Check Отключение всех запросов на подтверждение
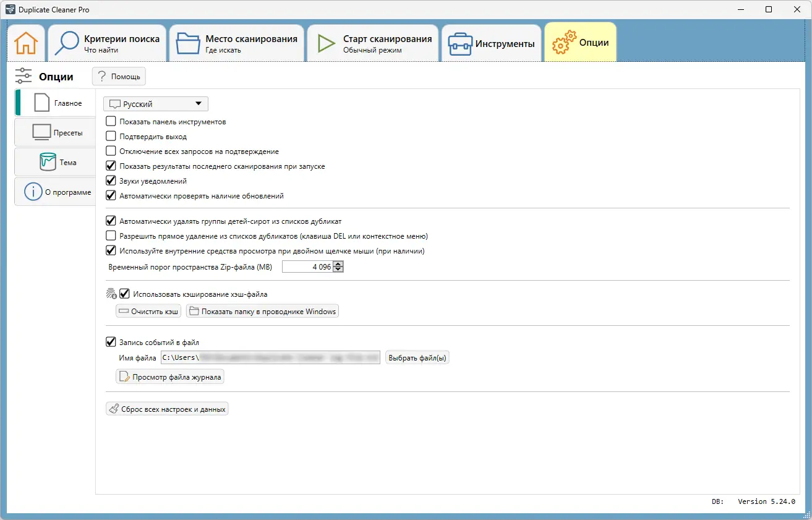This screenshot has width=812, height=520. (x=111, y=151)
